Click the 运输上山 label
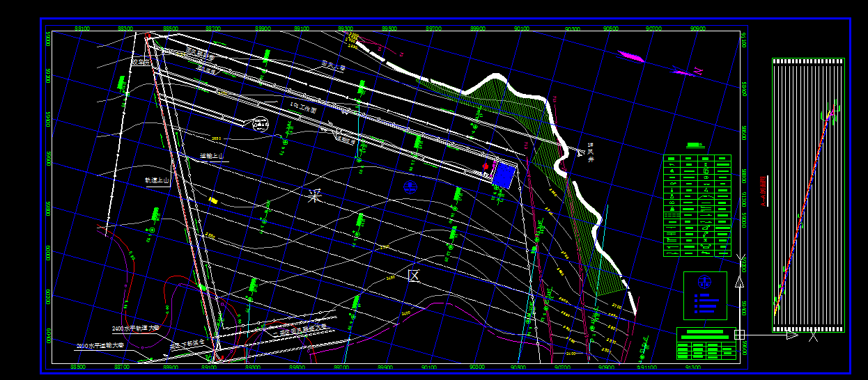 212,156
